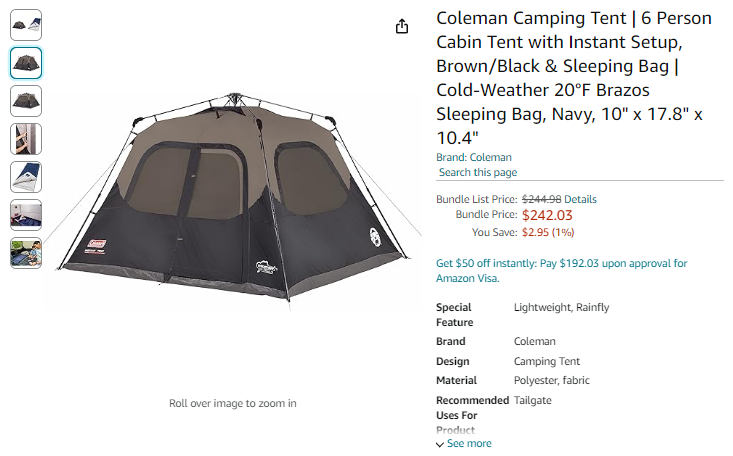Select the highlighted second tent thumbnail
This screenshot has width=733, height=456.
tap(26, 63)
